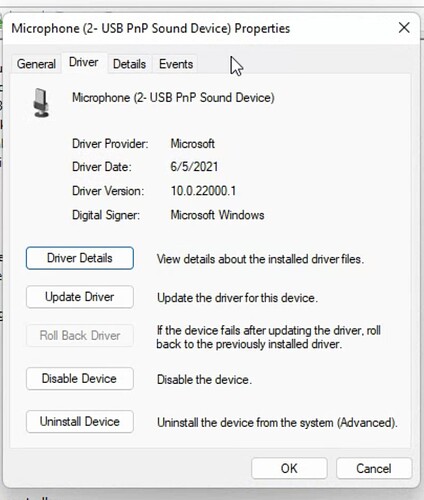
Task: Open the Details tab
Action: click(x=129, y=64)
